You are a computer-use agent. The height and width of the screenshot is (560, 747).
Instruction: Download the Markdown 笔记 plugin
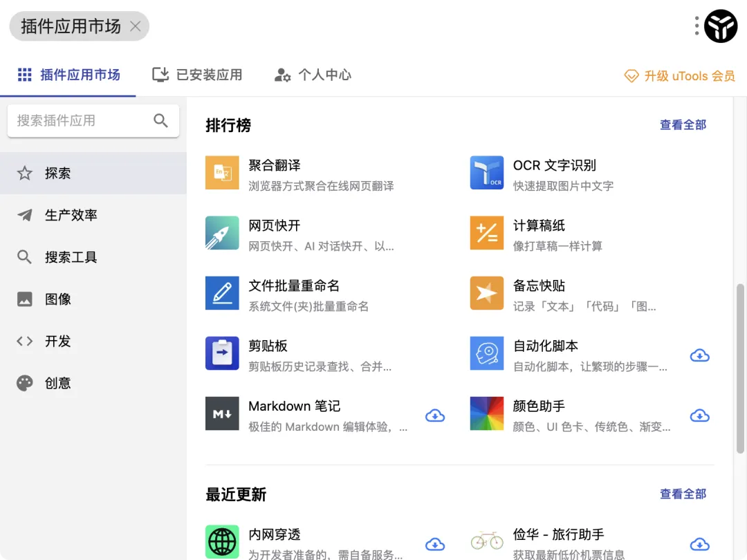coord(435,416)
